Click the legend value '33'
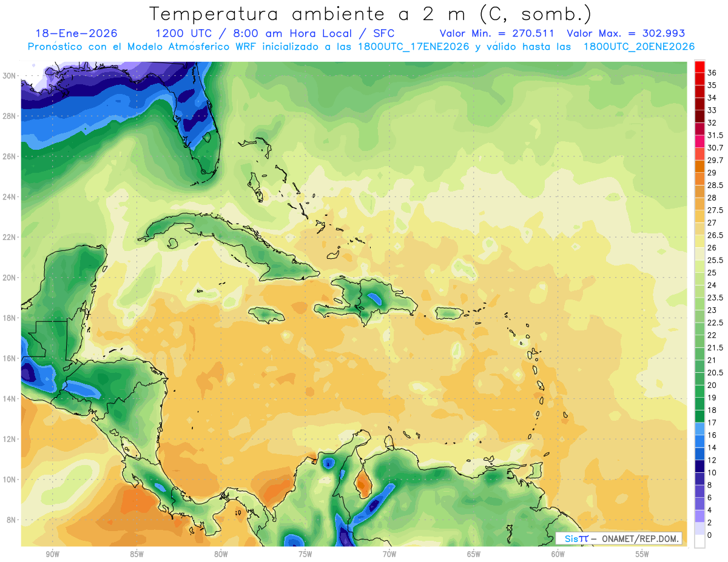Viewport: 728px width, 562px height. coord(712,110)
